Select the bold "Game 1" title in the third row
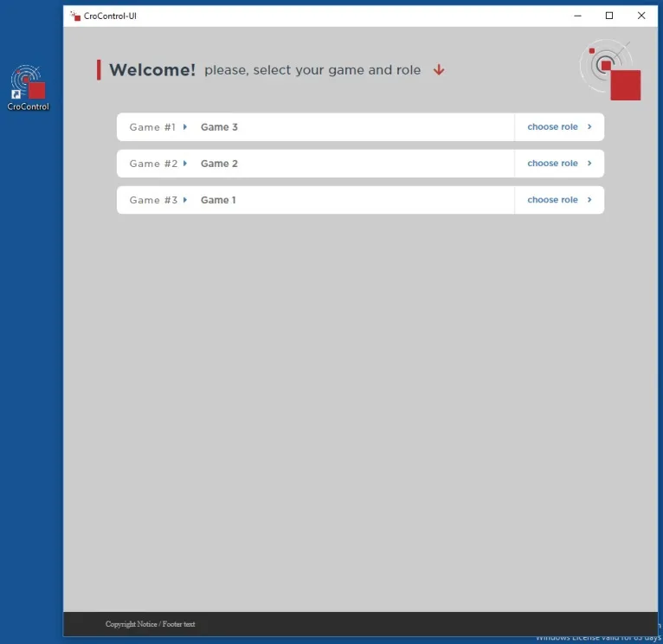663x644 pixels. (218, 200)
